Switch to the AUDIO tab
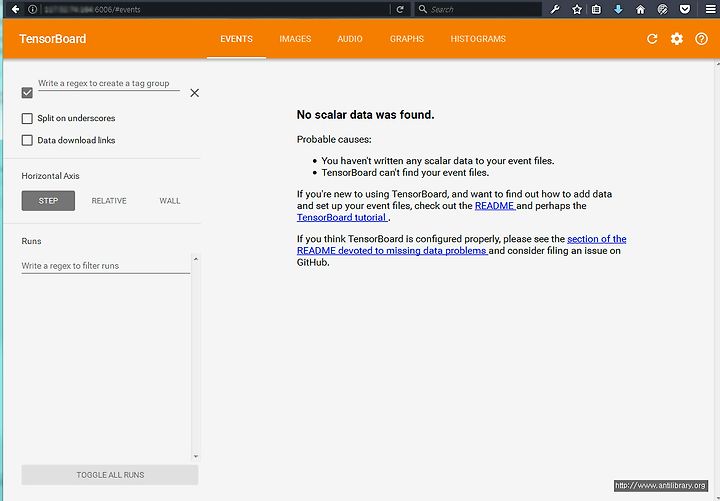The width and height of the screenshot is (720, 501). coord(350,39)
